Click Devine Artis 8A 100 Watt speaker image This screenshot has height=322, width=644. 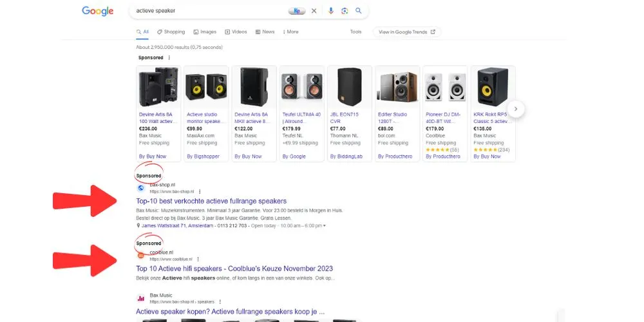click(x=158, y=87)
